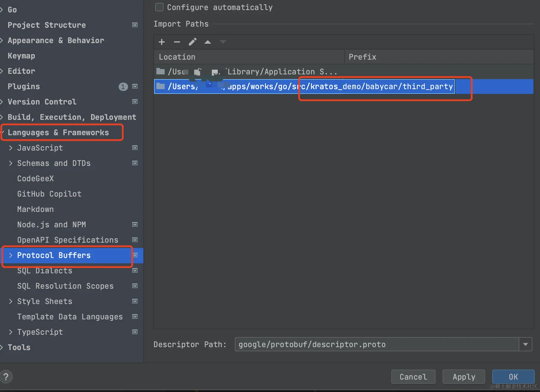This screenshot has width=540, height=392.
Task: Click the remove import path minus icon
Action: pos(177,42)
